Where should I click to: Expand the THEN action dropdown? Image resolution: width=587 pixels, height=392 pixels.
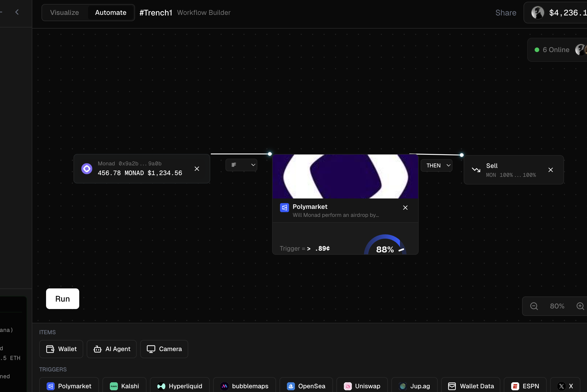click(x=437, y=165)
